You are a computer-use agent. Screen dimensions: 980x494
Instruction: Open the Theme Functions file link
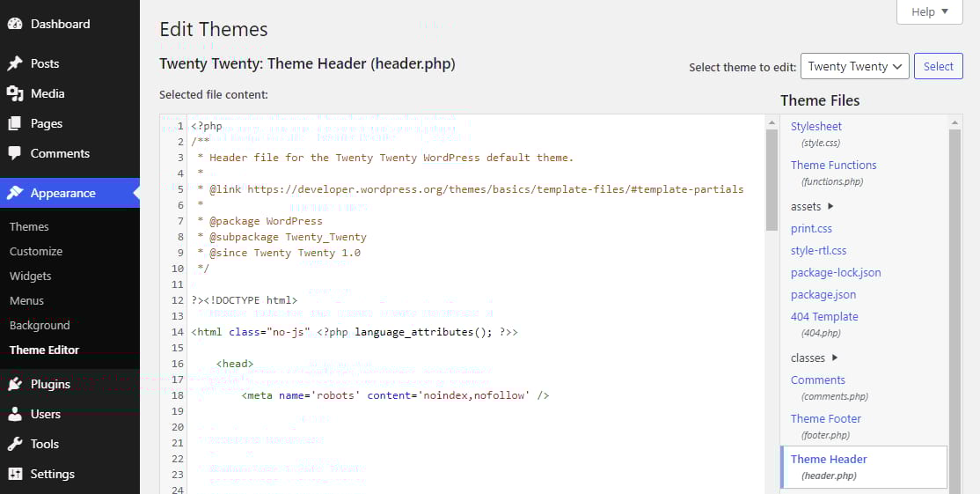[833, 165]
